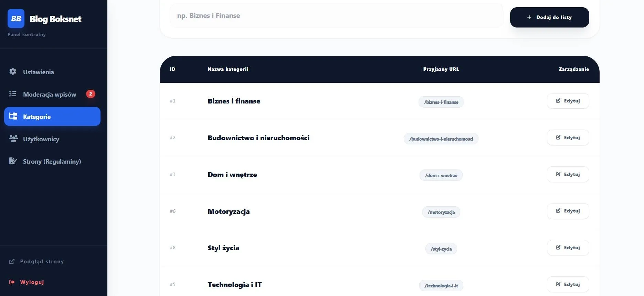Focus the new category name input field
This screenshot has width=644, height=296.
[x=336, y=15]
